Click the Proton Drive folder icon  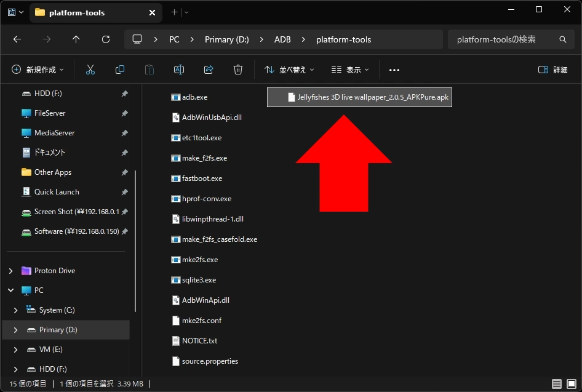(x=26, y=271)
